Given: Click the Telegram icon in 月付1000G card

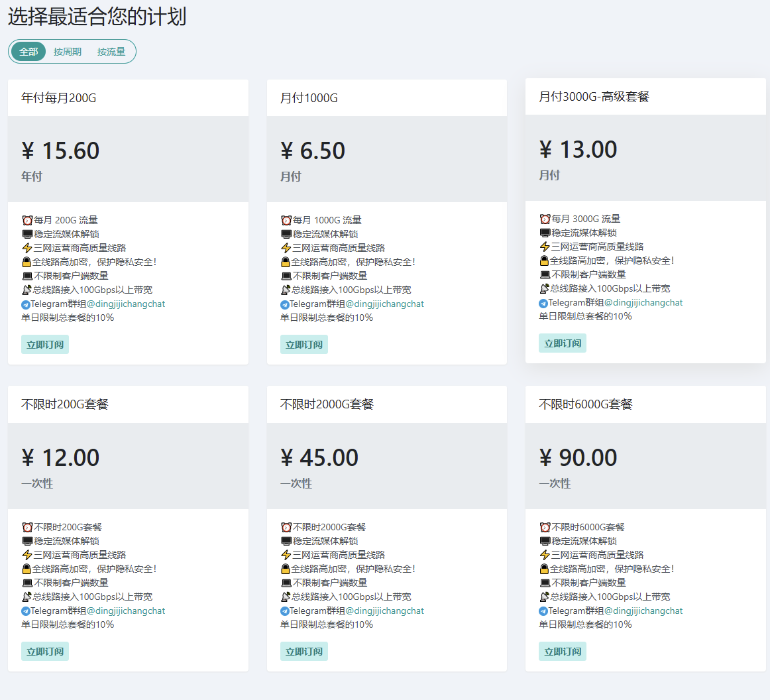Looking at the screenshot, I should click(284, 304).
